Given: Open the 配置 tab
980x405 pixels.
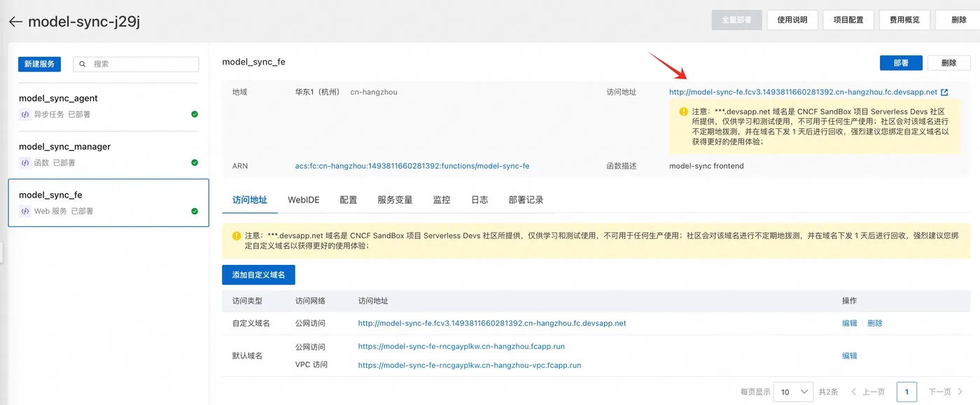Looking at the screenshot, I should tap(349, 200).
